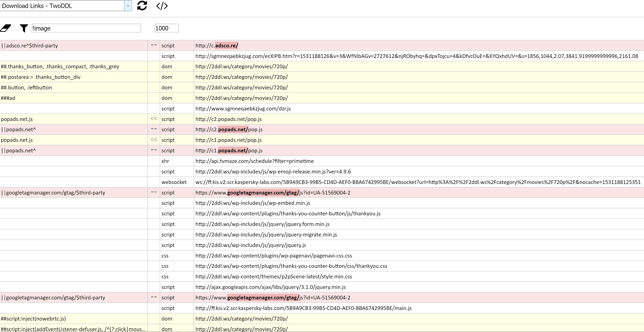Click the xhr type cell

pyautogui.click(x=165, y=161)
